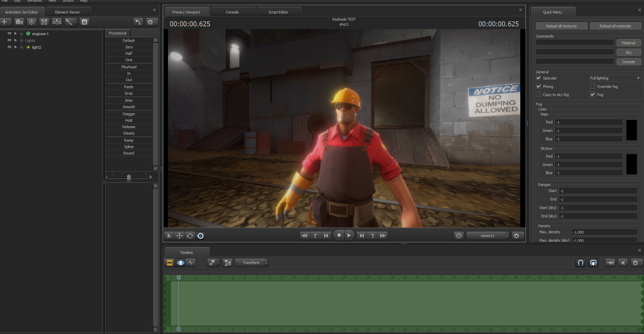The height and width of the screenshot is (334, 644).
Task: Open the Full lighting dropdown
Action: pyautogui.click(x=615, y=78)
